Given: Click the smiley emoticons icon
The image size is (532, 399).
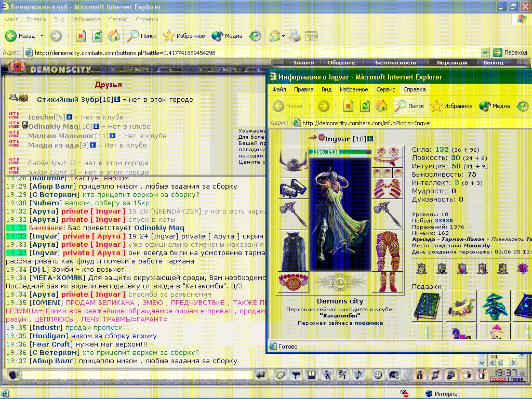Looking at the screenshot, I should (x=378, y=375).
